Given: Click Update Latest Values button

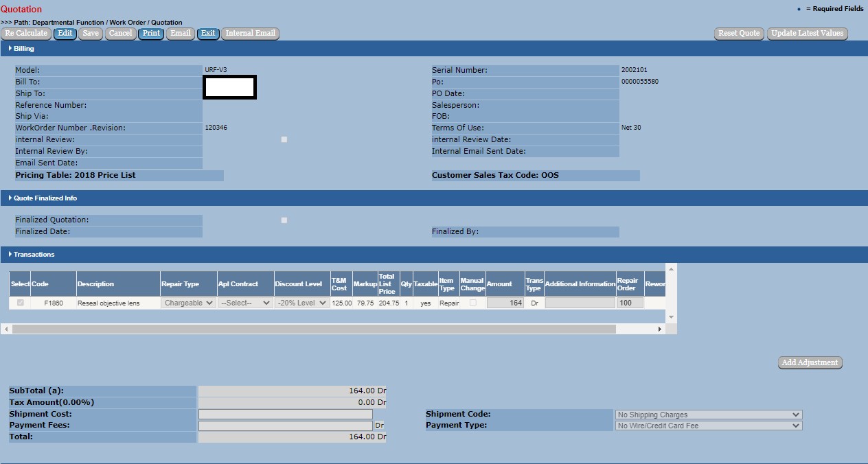Looking at the screenshot, I should click(x=807, y=34).
